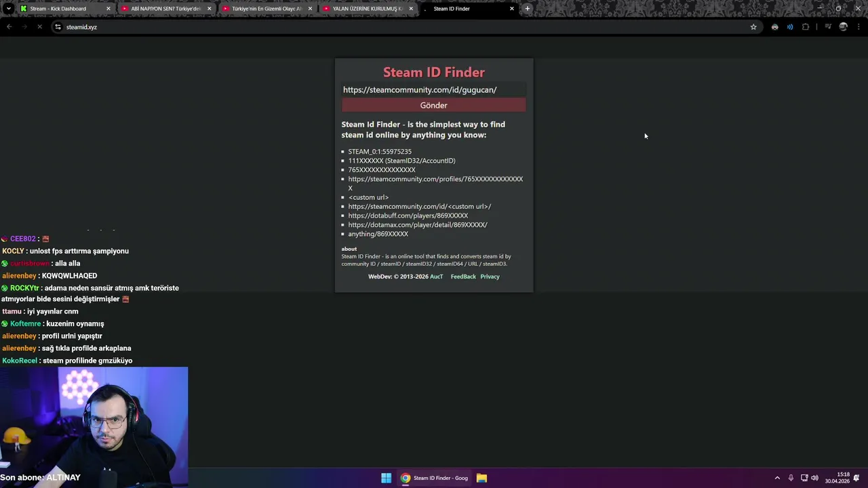The width and height of the screenshot is (868, 488).
Task: Switch to YALAN ÜZERİNE KURULMUŞ tab
Action: click(368, 9)
